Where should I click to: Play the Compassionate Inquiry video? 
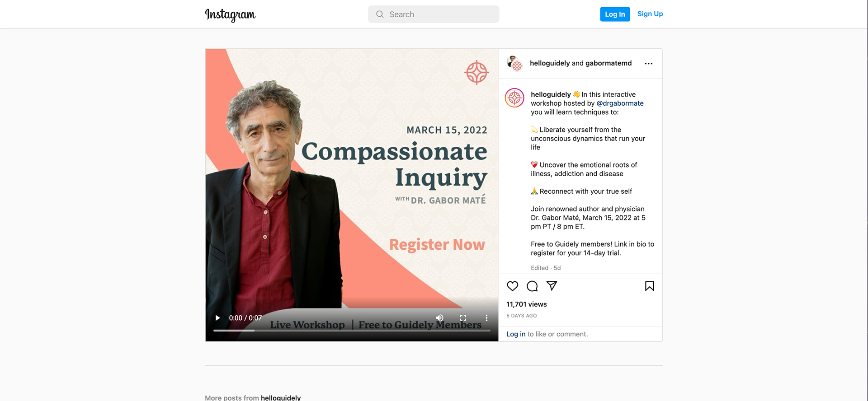pos(217,318)
